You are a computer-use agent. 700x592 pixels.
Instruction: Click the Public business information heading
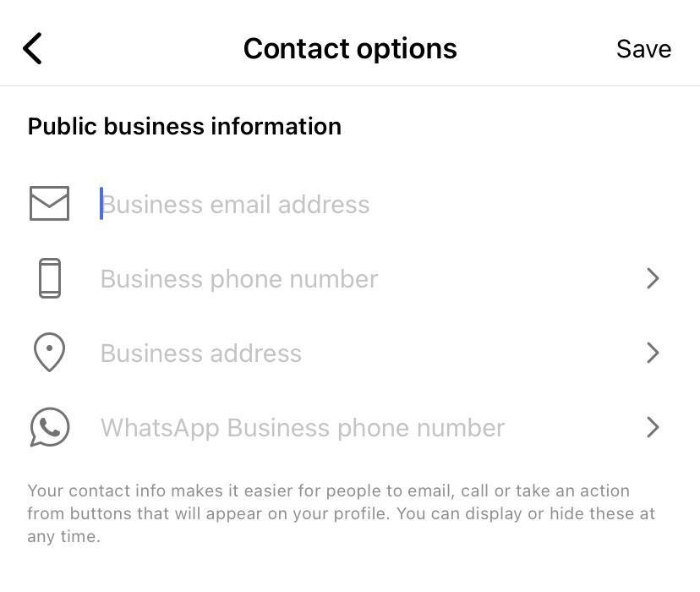pos(184,126)
